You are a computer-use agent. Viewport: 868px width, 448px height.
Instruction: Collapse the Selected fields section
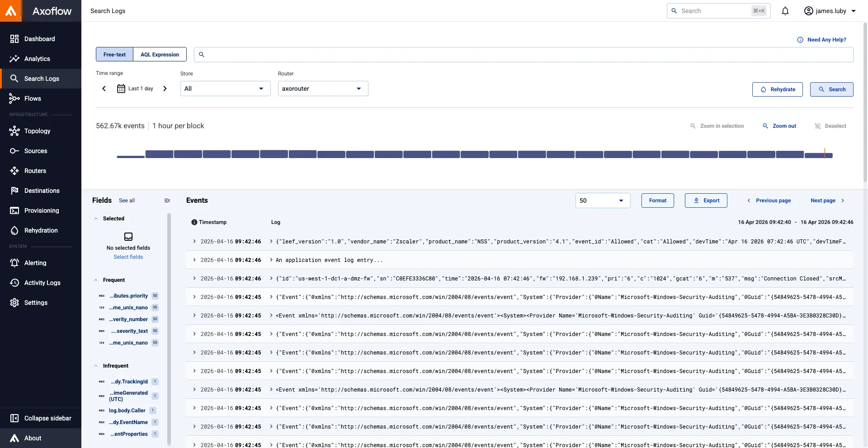tap(96, 219)
